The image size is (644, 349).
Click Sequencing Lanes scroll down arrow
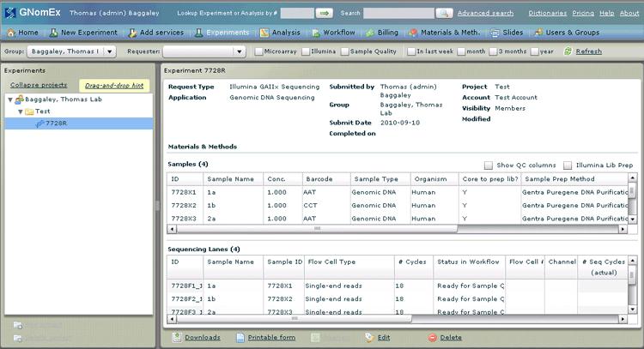point(633,310)
